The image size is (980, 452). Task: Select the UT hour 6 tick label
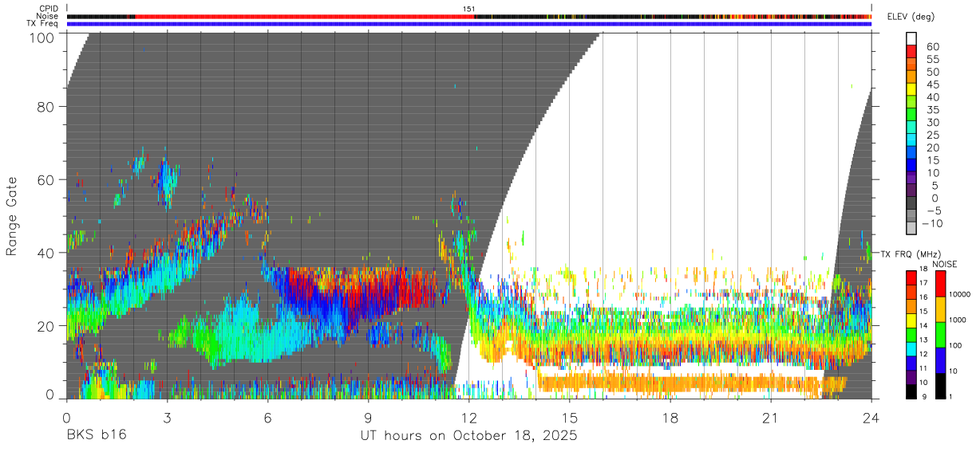268,417
